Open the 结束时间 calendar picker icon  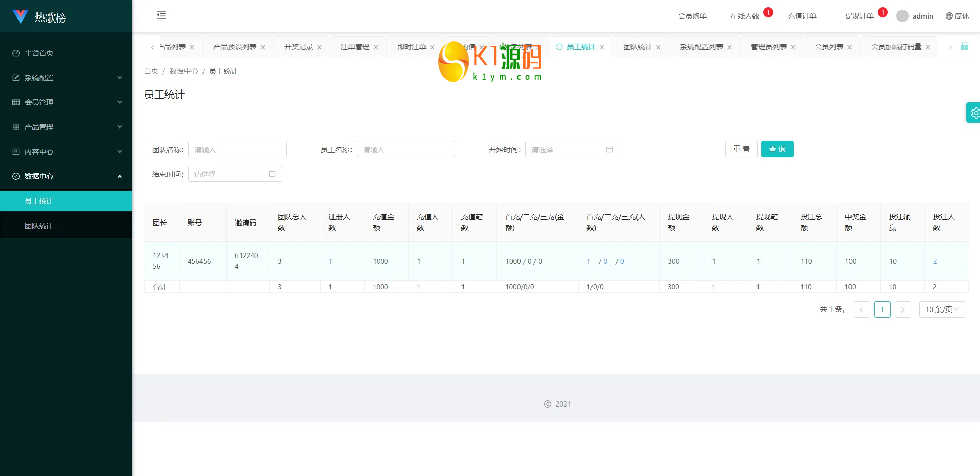click(272, 174)
